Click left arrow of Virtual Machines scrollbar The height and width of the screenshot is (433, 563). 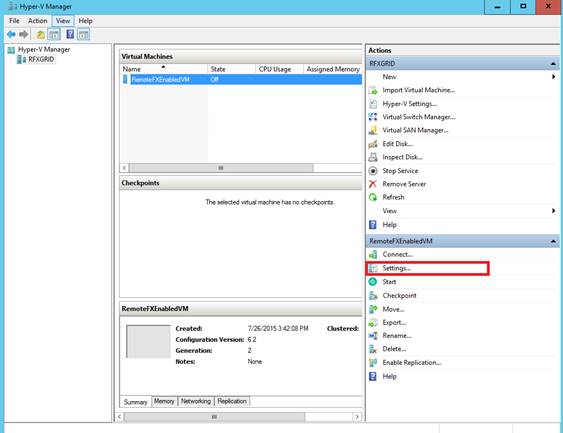coord(124,168)
